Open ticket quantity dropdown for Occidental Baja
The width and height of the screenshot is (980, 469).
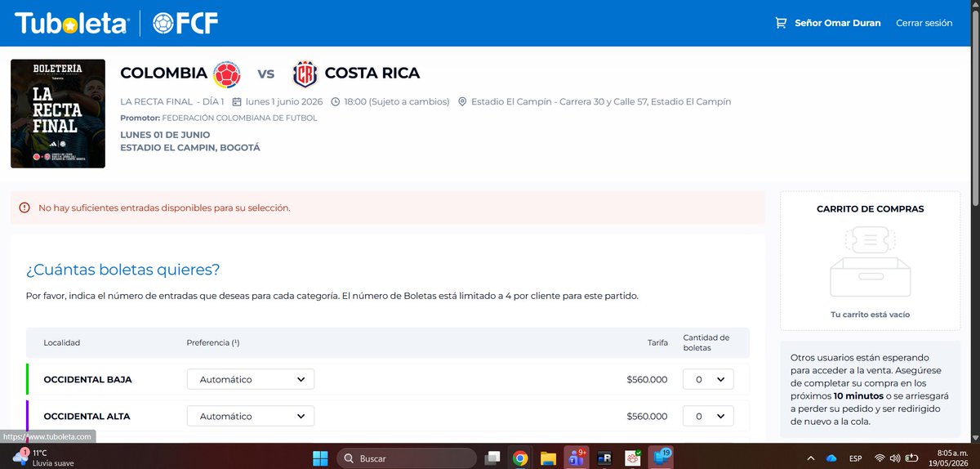tap(708, 379)
